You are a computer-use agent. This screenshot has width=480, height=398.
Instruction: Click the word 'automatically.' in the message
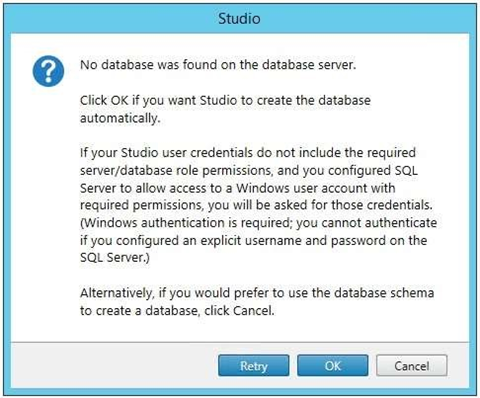(x=120, y=118)
